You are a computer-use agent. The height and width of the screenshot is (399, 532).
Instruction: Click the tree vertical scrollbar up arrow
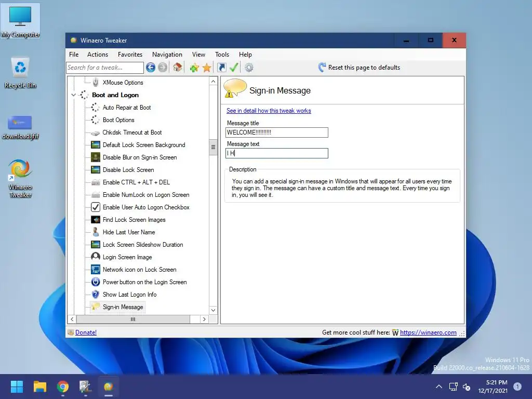pyautogui.click(x=213, y=82)
